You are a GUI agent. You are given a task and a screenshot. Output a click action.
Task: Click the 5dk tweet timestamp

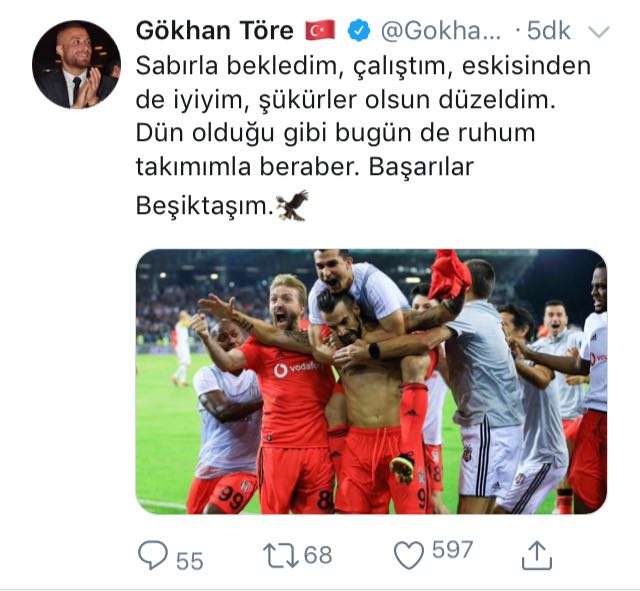[x=545, y=31]
